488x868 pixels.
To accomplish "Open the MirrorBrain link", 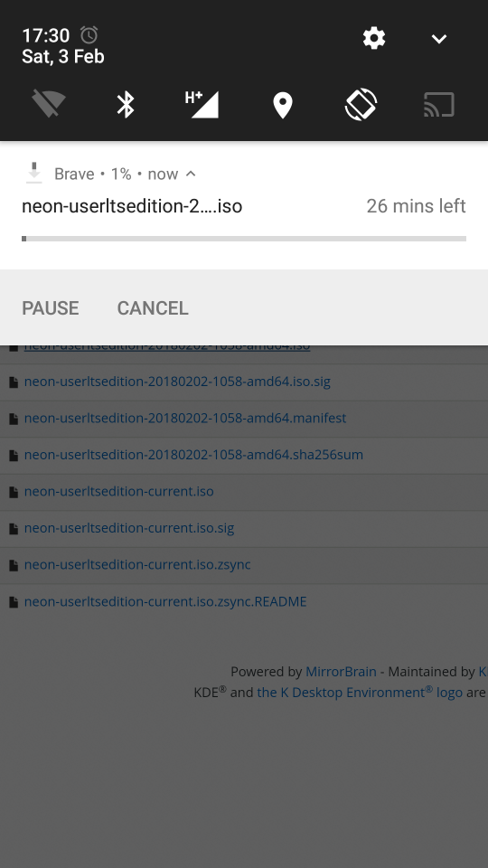I will click(341, 672).
